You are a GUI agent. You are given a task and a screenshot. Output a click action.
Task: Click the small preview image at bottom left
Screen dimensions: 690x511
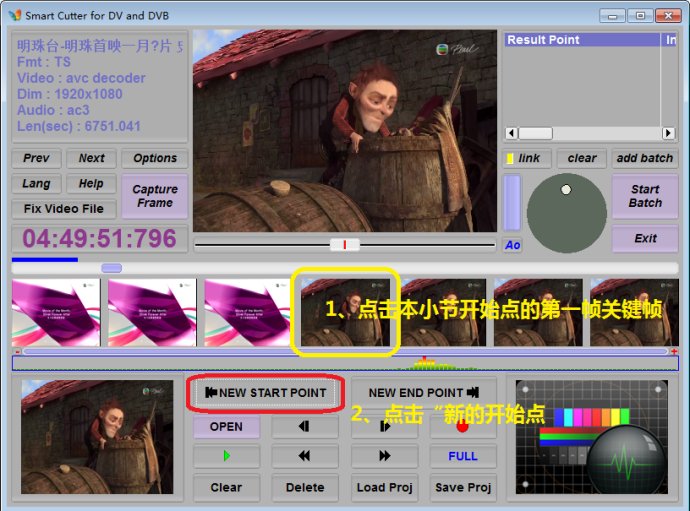click(97, 437)
